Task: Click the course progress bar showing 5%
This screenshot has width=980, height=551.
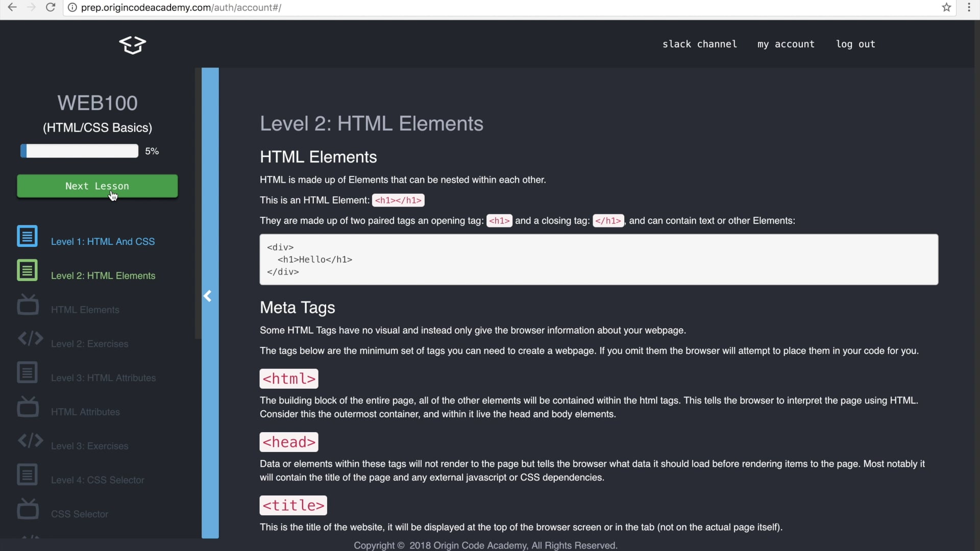Action: [x=79, y=151]
